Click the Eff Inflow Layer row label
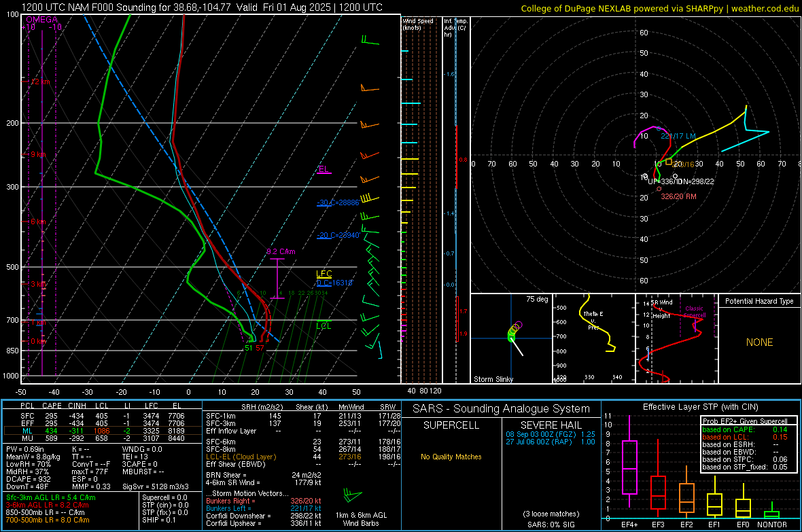 click(x=230, y=431)
